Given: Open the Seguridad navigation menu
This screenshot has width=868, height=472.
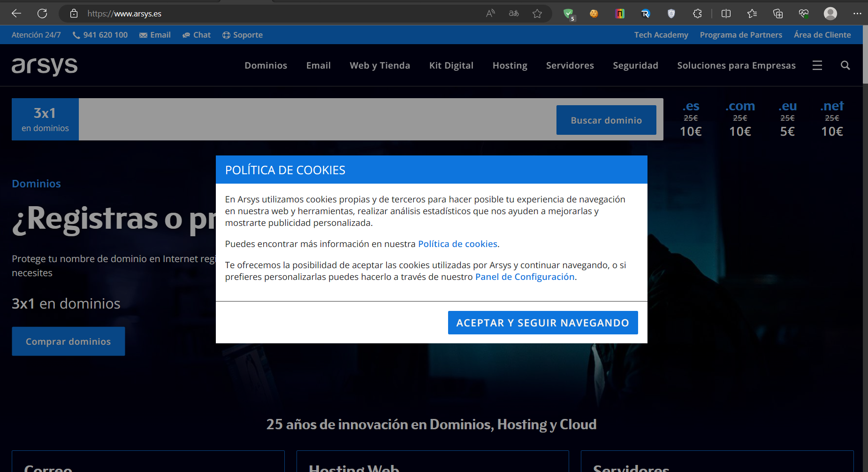Looking at the screenshot, I should [636, 65].
